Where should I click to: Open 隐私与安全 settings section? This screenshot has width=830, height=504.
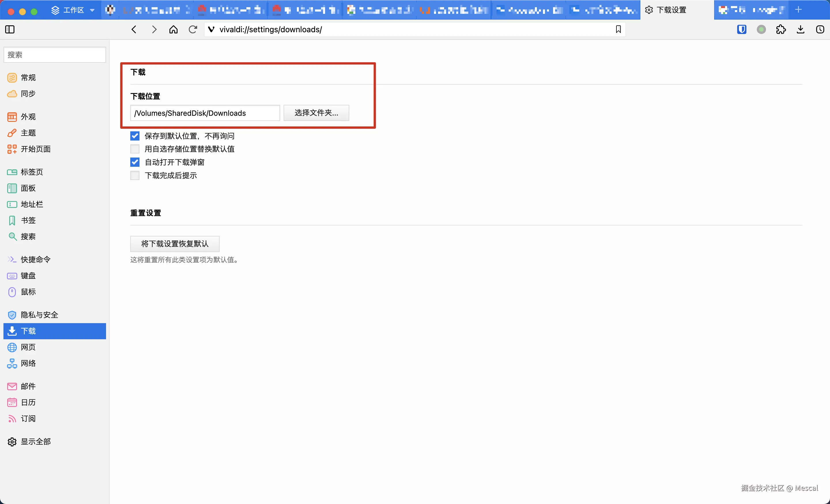click(x=39, y=315)
